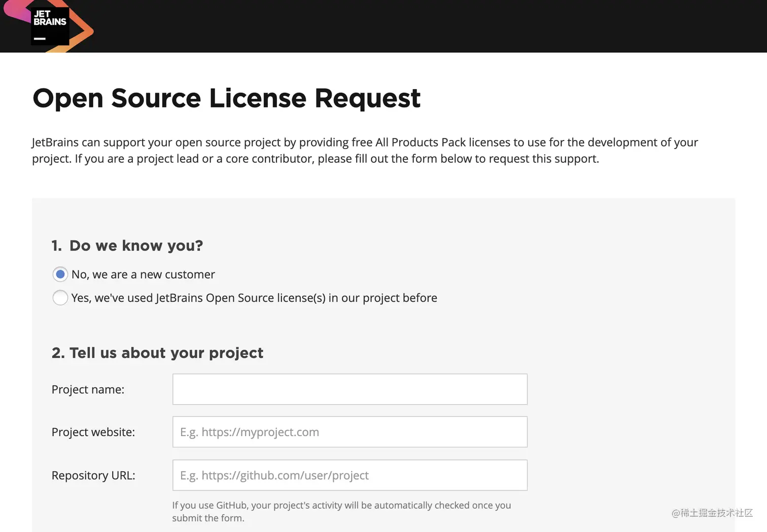The width and height of the screenshot is (767, 532).
Task: Click into the Project website field
Action: click(x=350, y=432)
